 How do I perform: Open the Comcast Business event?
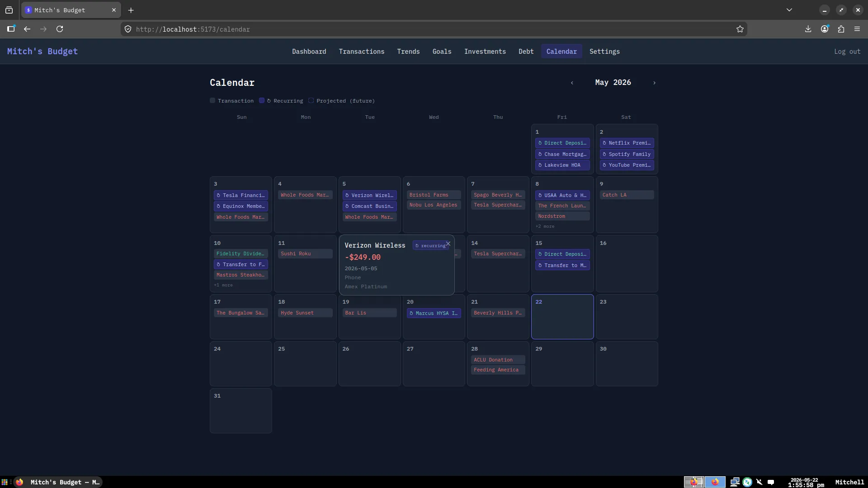tap(369, 206)
